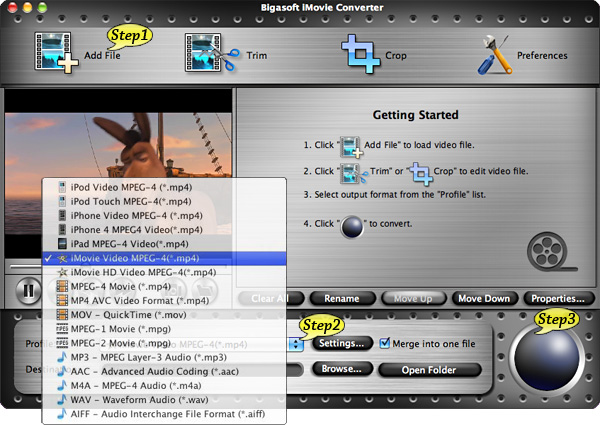Choose MPEG-1 Movie (*.mpg) format

pos(164,329)
